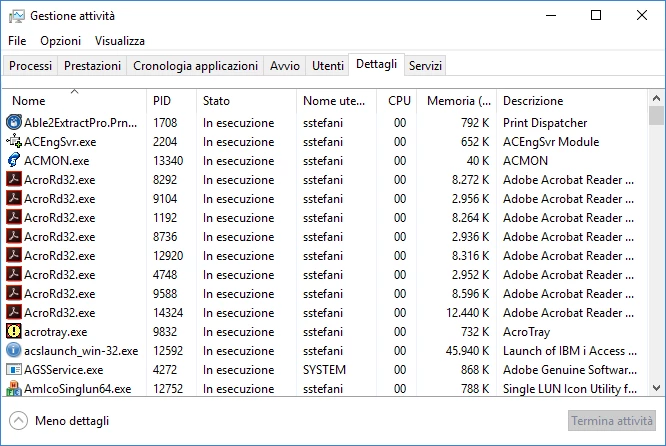Image resolution: width=666 pixels, height=446 pixels.
Task: Click memory value 45.940 K
Action: [467, 351]
